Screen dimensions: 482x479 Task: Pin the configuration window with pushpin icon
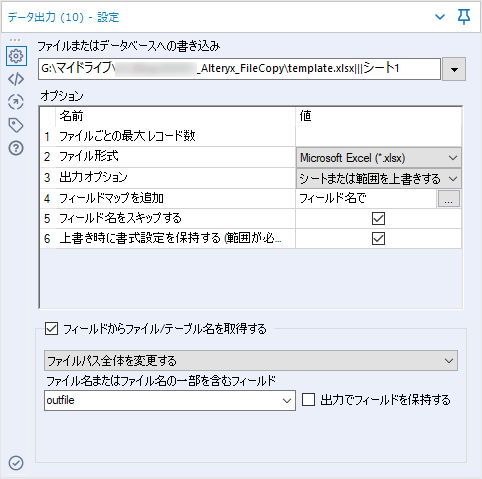point(464,17)
